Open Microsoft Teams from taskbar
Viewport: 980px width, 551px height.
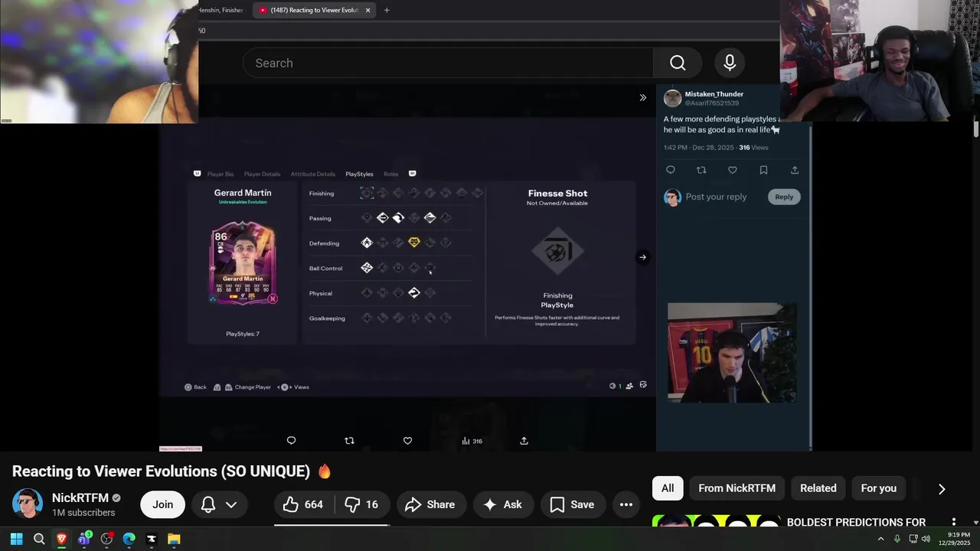pos(84,539)
